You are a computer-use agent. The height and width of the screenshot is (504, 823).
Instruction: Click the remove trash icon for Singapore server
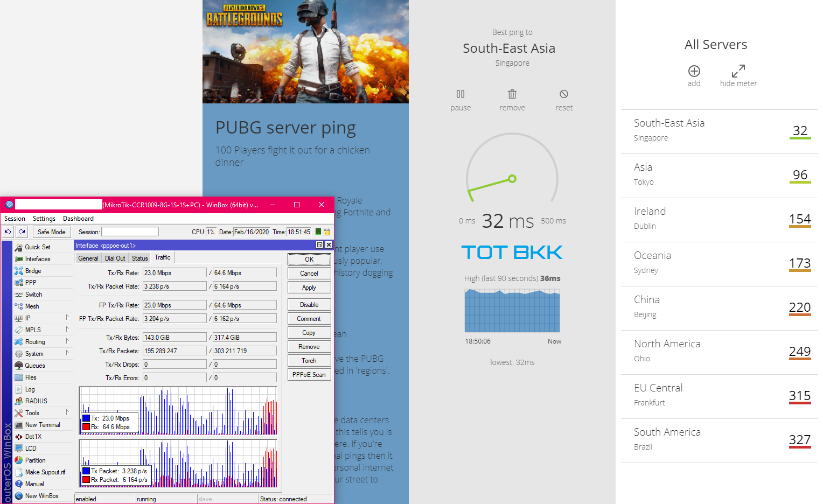(512, 94)
